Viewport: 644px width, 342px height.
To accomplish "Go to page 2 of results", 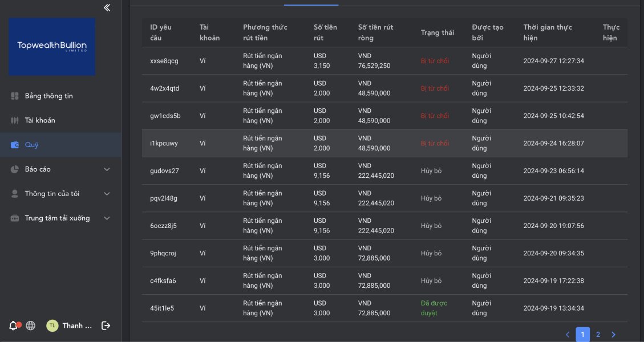I will pos(598,335).
